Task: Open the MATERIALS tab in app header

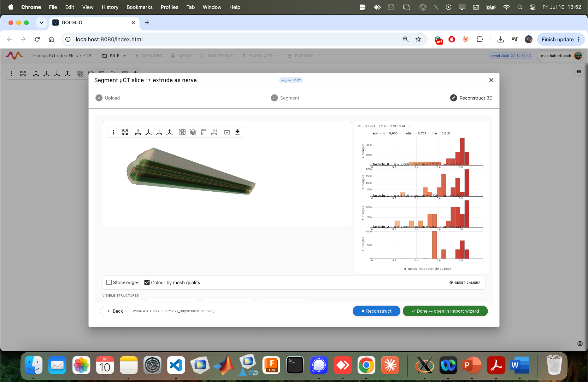Action: click(x=217, y=56)
